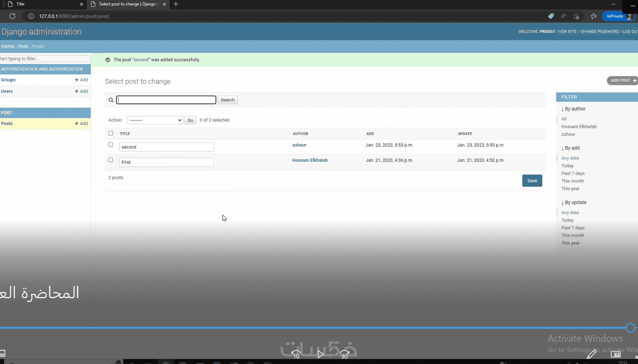Close the "Title" browser tab

[81, 4]
